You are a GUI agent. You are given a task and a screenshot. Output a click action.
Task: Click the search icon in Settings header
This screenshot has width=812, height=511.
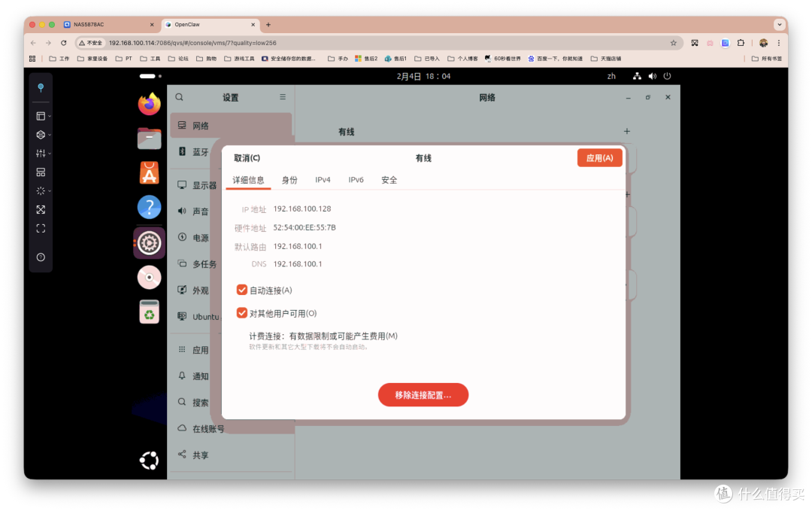tap(179, 97)
